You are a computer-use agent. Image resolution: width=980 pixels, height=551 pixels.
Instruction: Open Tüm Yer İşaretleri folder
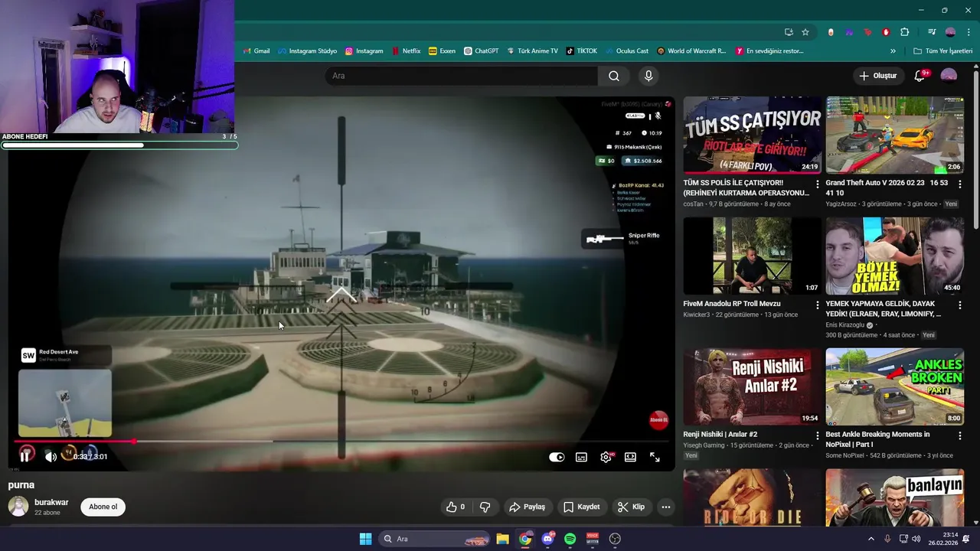(942, 51)
